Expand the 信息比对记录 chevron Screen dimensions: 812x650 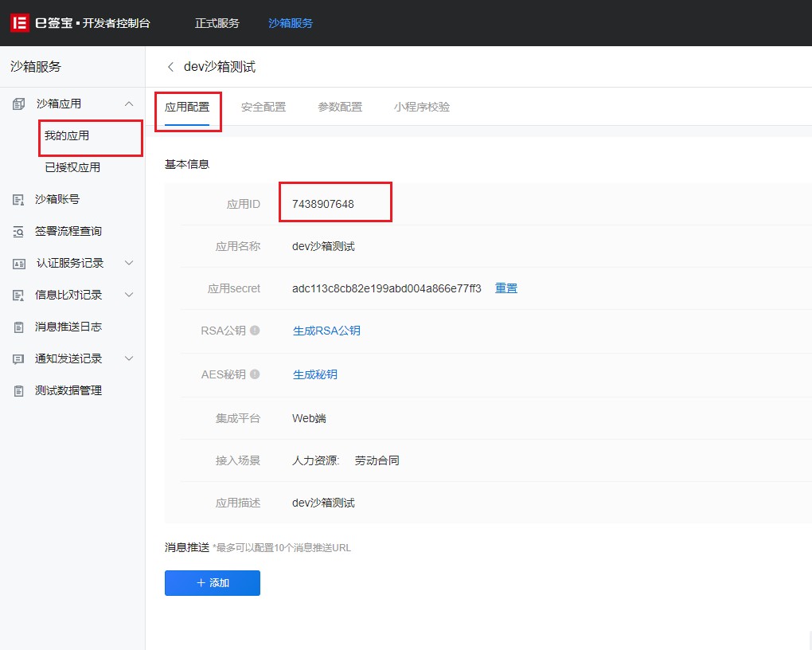coord(130,295)
